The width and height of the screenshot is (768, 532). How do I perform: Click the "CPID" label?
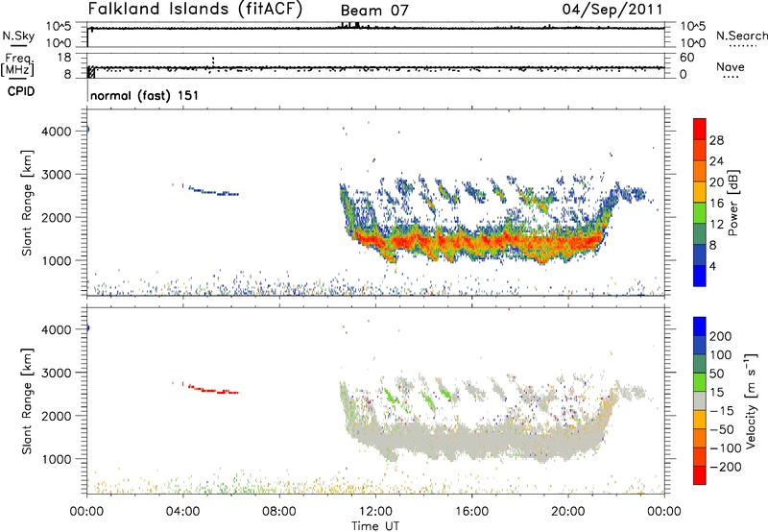point(21,91)
